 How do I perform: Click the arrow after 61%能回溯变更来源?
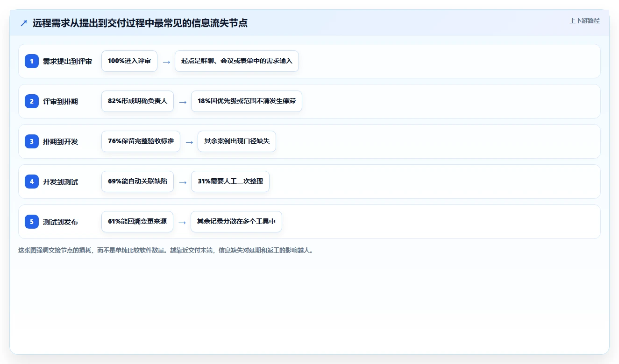pyautogui.click(x=182, y=222)
